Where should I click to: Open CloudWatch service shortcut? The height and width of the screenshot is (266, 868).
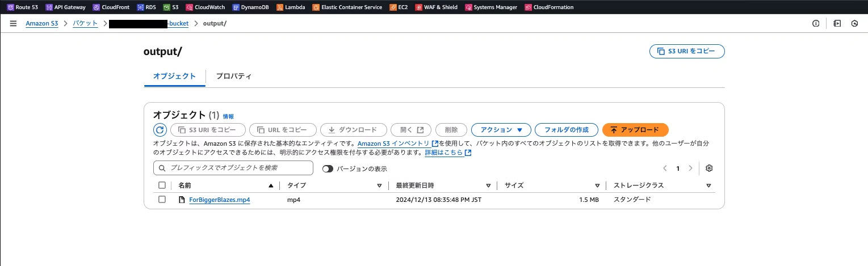point(205,7)
